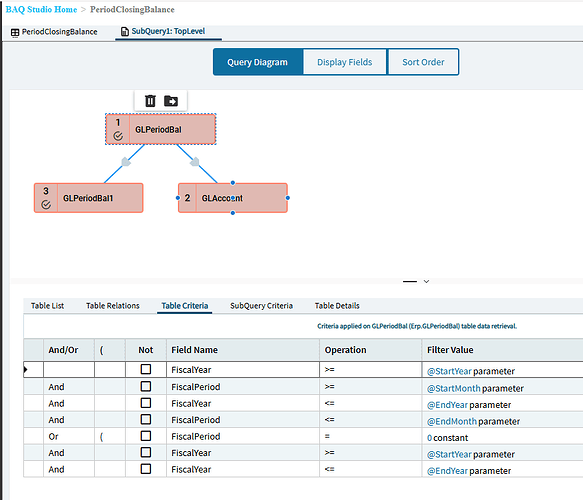Open the SubQuery Criteria tab
The width and height of the screenshot is (583, 500).
261,306
